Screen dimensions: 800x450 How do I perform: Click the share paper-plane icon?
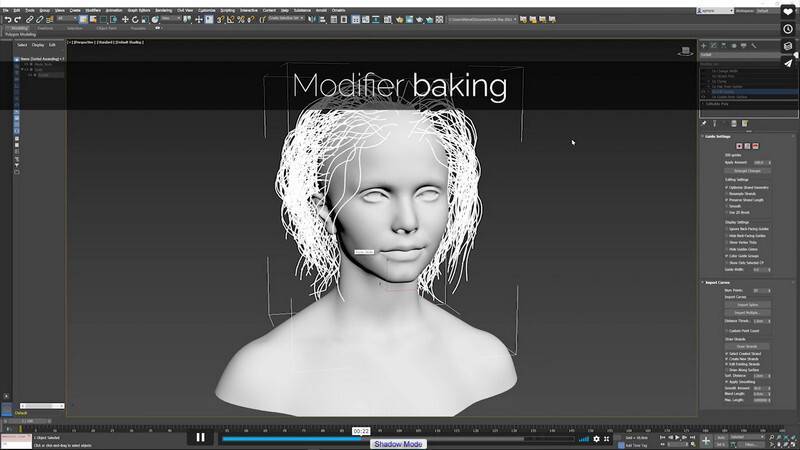click(x=788, y=63)
